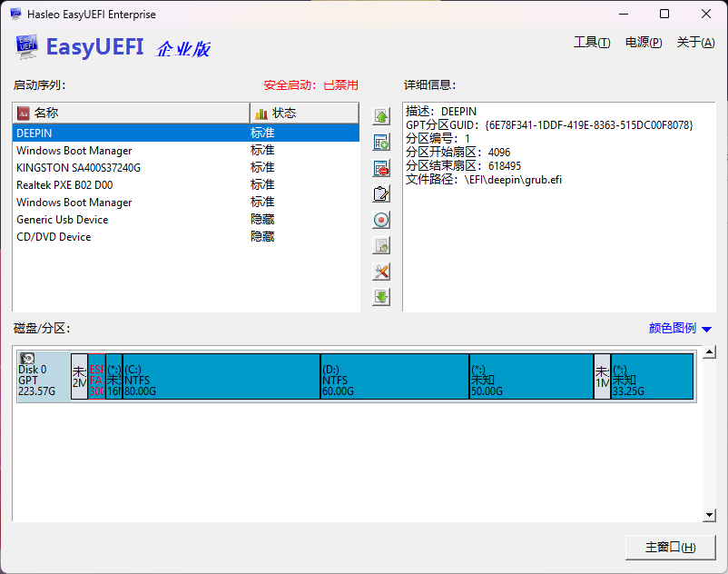728x574 pixels.
Task: Click the Disk 0 GPT 223.57G label
Action: click(x=36, y=381)
